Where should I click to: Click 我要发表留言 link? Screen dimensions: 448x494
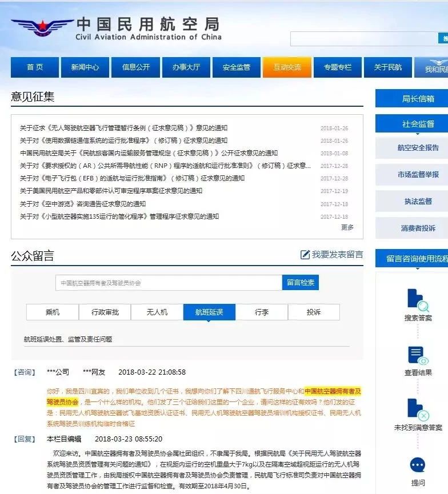tap(337, 255)
